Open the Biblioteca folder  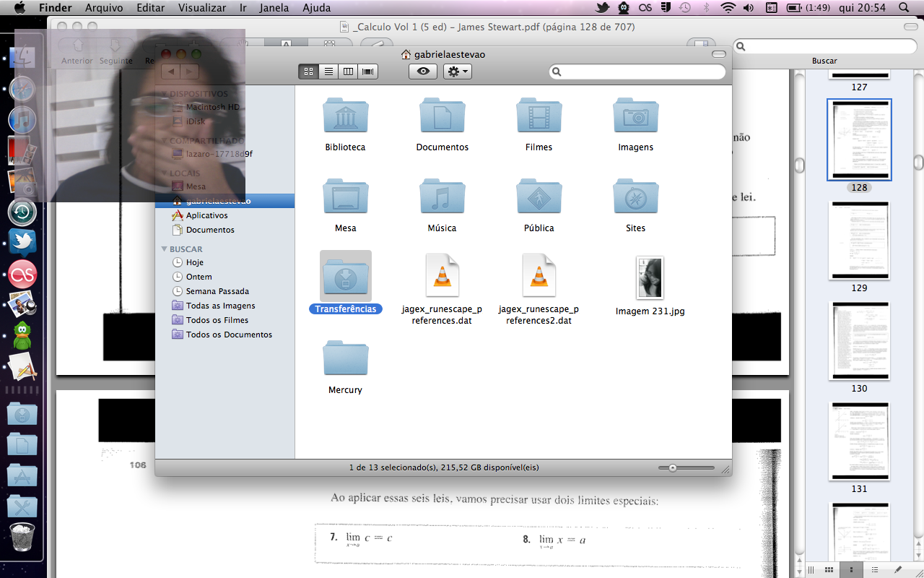[346, 116]
